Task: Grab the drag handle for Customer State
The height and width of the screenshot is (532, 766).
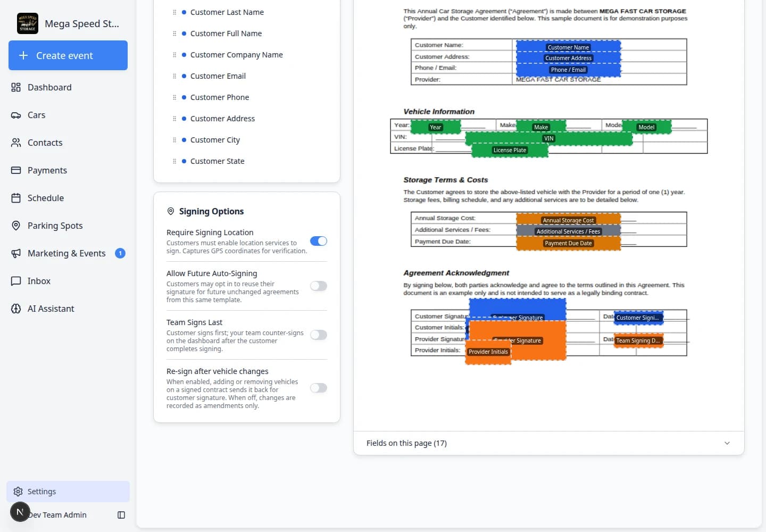Action: pos(174,161)
